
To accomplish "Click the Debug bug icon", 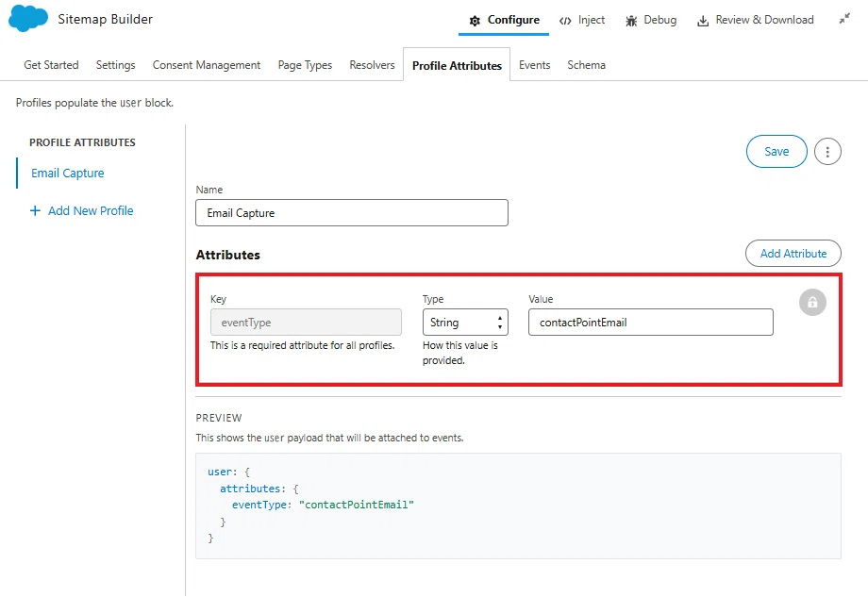I will [x=631, y=21].
